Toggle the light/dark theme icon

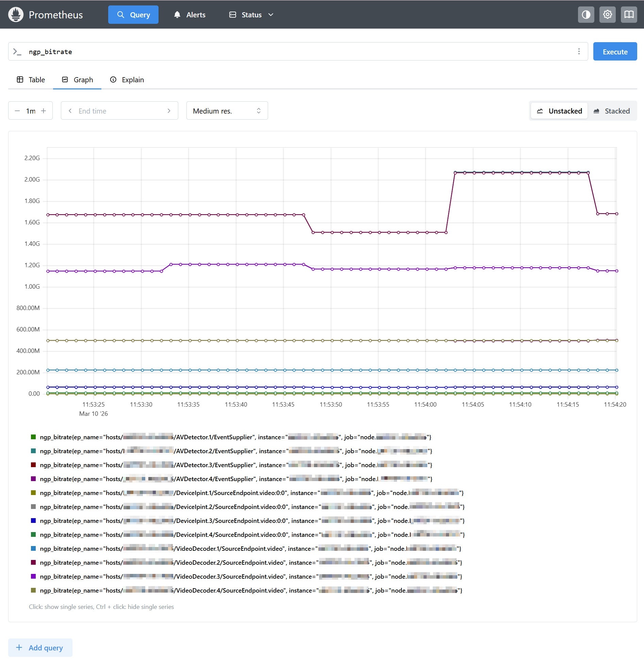[x=586, y=15]
